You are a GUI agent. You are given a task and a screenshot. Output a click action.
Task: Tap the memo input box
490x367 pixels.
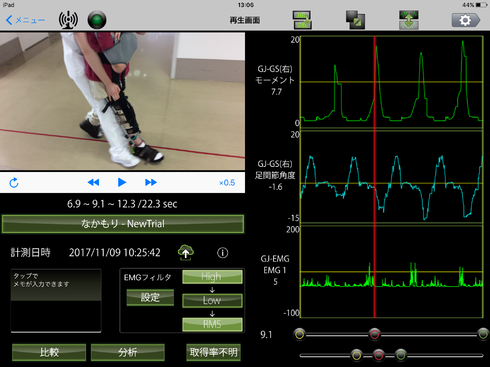[x=56, y=301]
